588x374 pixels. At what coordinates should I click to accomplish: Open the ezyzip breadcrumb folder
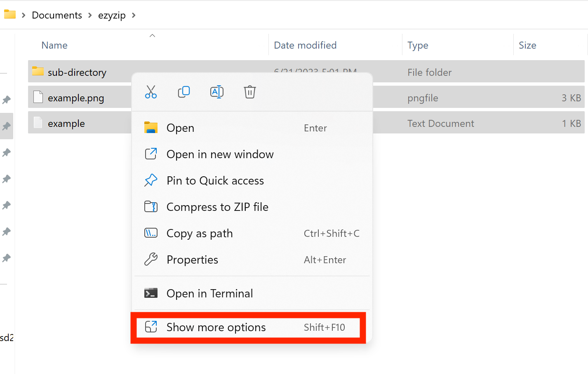point(112,15)
